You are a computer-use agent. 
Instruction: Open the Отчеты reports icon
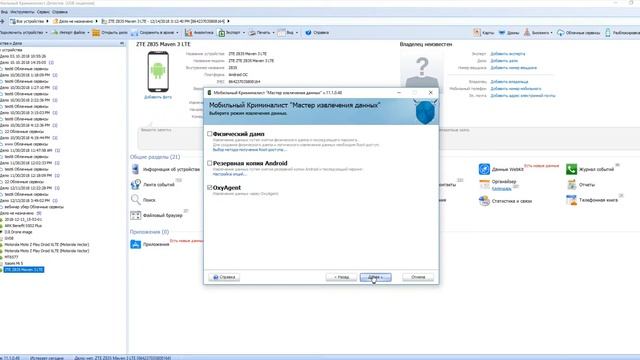pos(571,184)
